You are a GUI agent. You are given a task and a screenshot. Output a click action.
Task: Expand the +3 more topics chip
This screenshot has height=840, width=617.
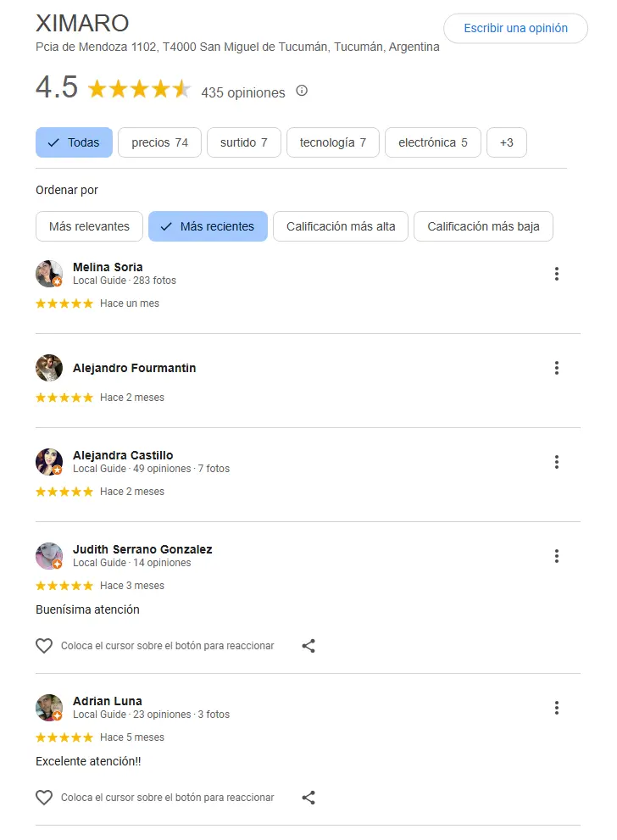point(506,142)
